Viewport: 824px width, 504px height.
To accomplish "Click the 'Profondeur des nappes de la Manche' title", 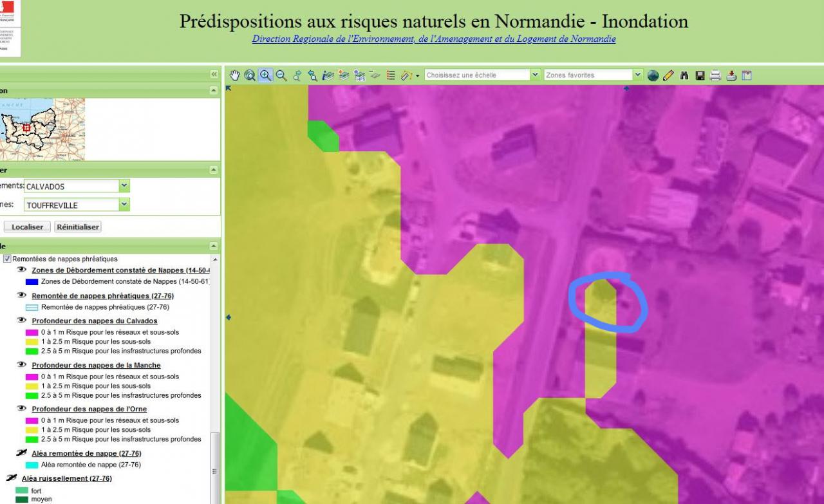I will (x=97, y=365).
